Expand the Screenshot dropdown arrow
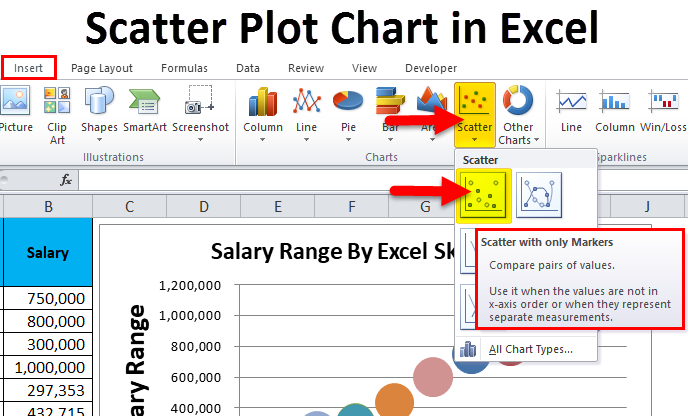Image resolution: width=688 pixels, height=416 pixels. (x=201, y=140)
